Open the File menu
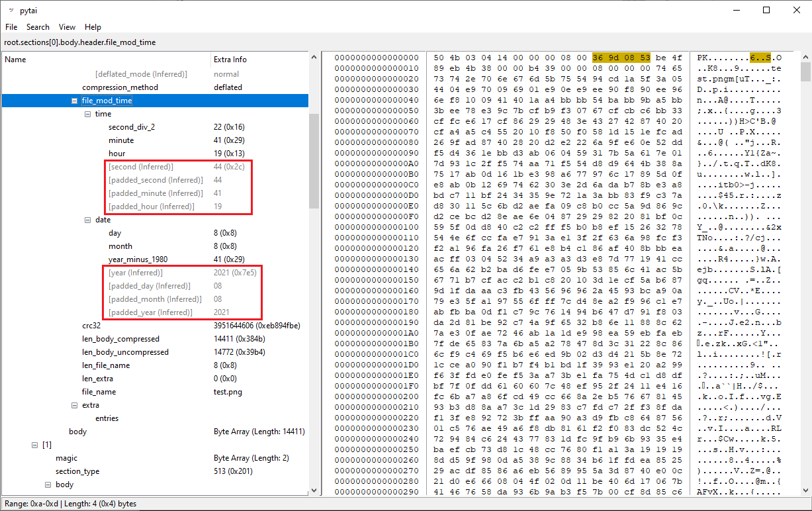812x511 pixels. tap(11, 27)
